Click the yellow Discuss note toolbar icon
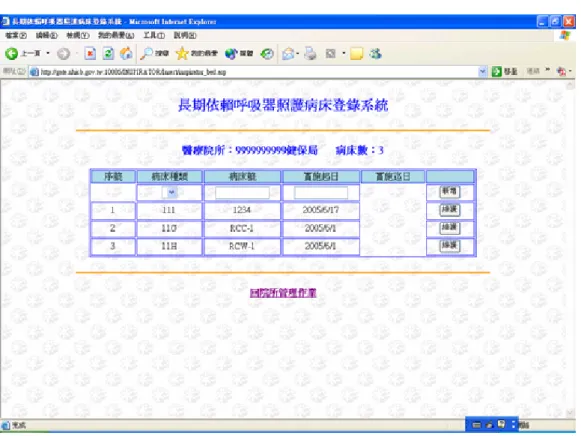This screenshot has height=436, width=581. (x=356, y=54)
